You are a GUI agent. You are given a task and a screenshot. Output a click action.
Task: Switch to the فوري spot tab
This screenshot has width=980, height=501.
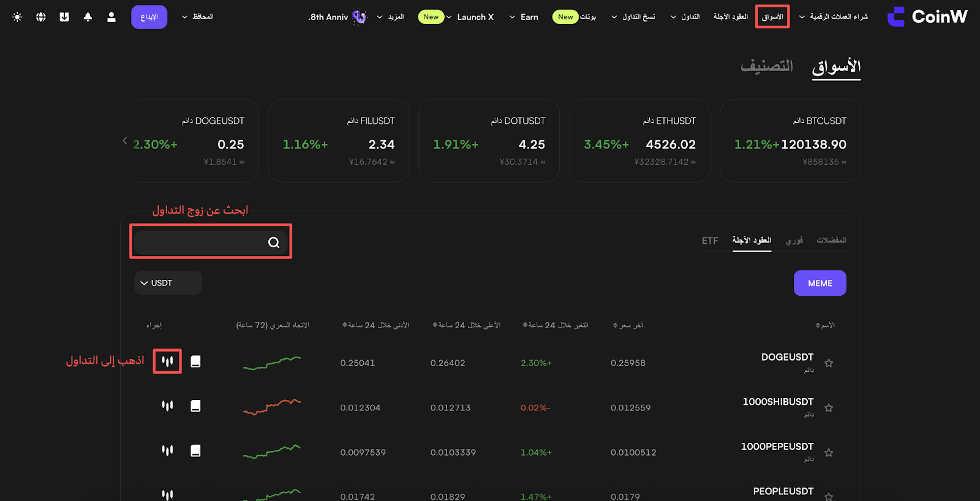[794, 240]
